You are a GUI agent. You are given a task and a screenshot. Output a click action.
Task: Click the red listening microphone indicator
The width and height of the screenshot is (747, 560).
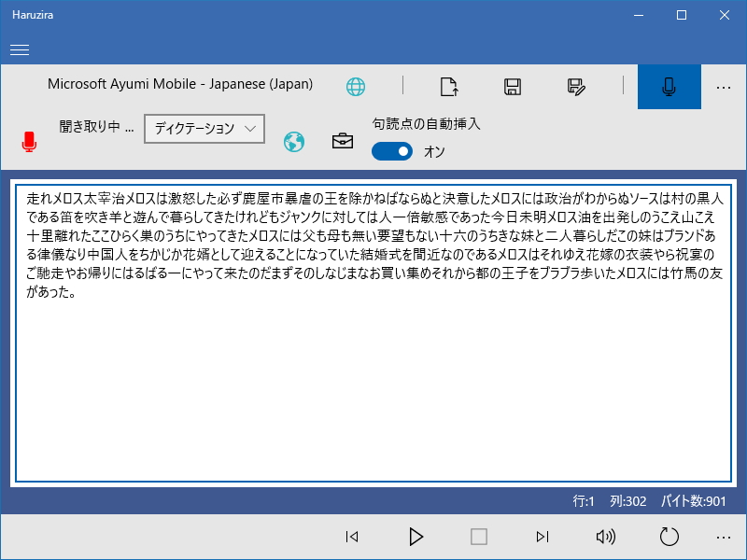click(29, 140)
